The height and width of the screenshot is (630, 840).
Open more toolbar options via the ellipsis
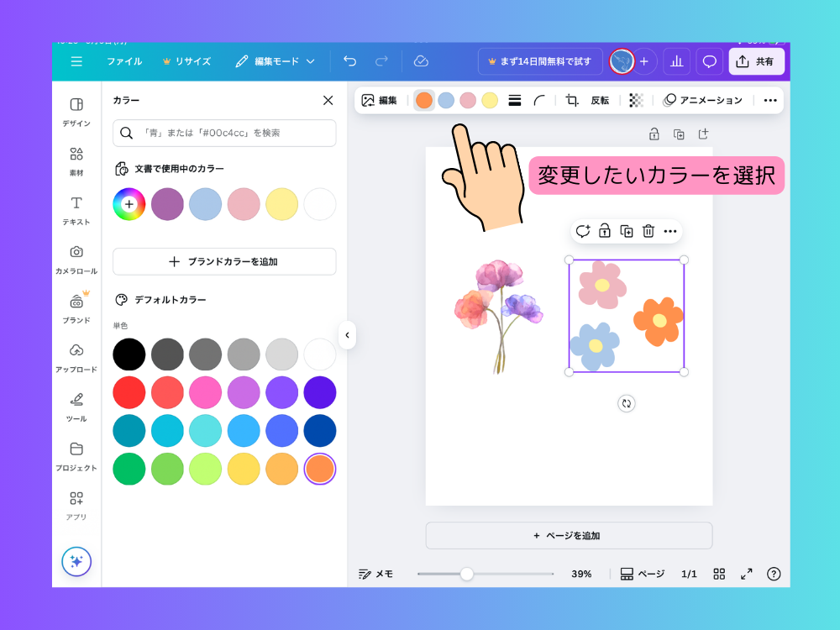pos(770,100)
